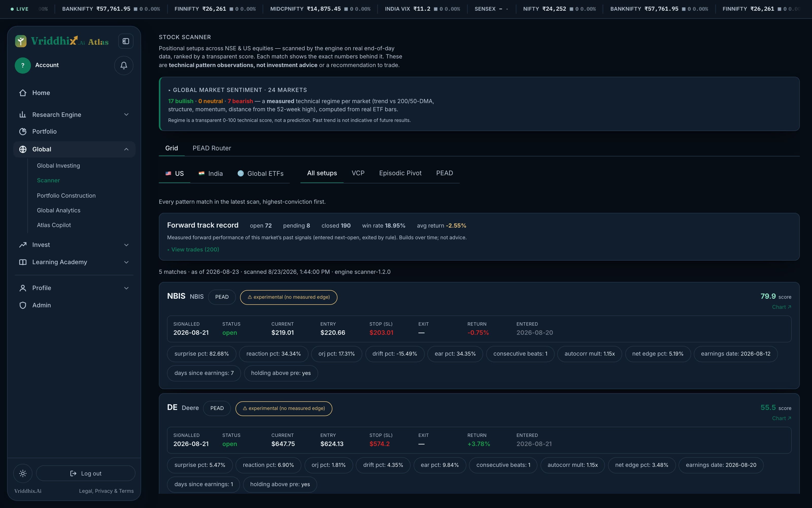Collapse the Global section chevron

point(127,149)
